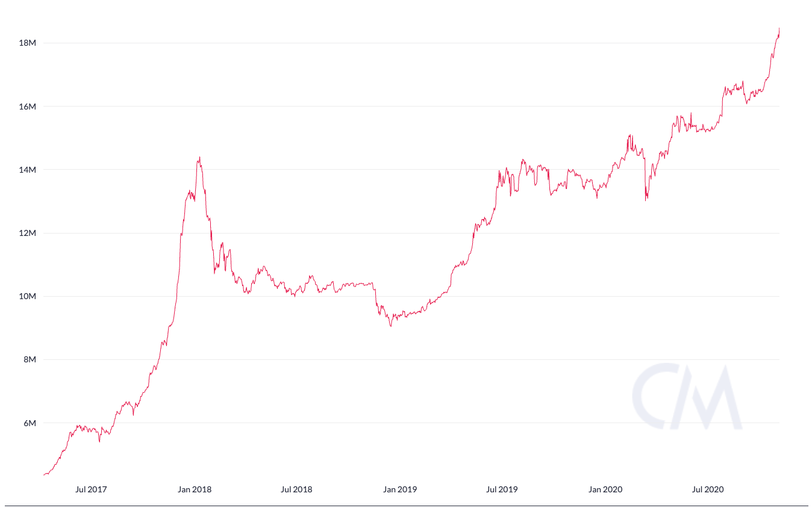Click the line's lowest dip before January 2019
812x508 pixels.
pyautogui.click(x=391, y=326)
